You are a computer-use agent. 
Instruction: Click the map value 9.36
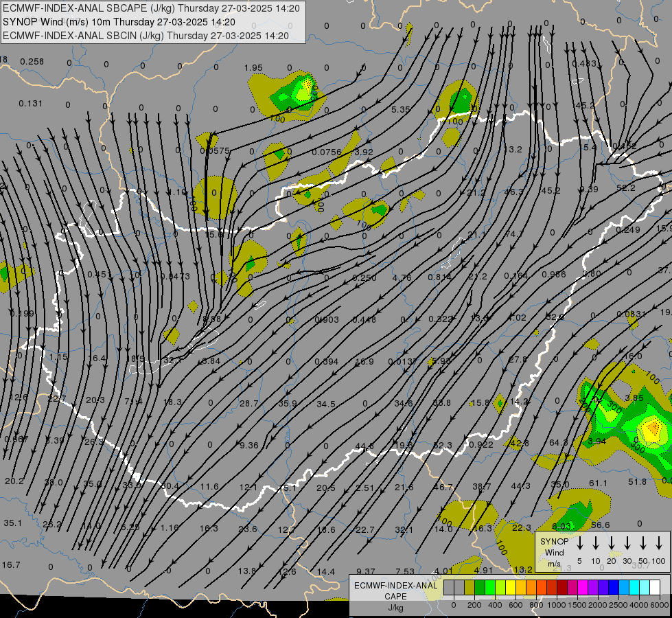pos(249,445)
